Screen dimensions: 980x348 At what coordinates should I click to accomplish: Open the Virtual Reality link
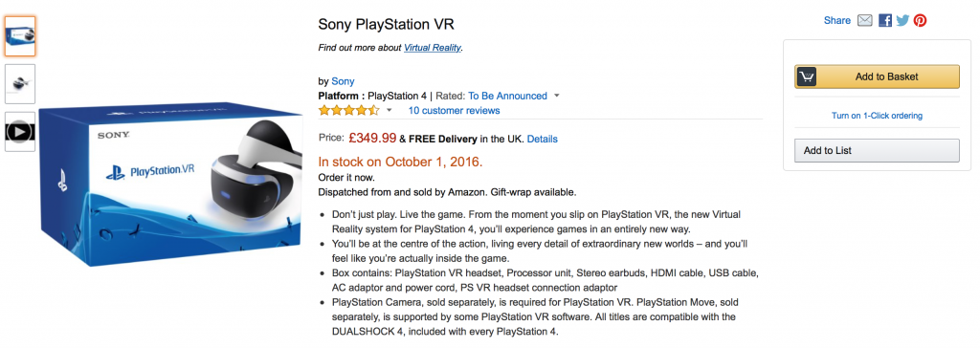(x=432, y=48)
